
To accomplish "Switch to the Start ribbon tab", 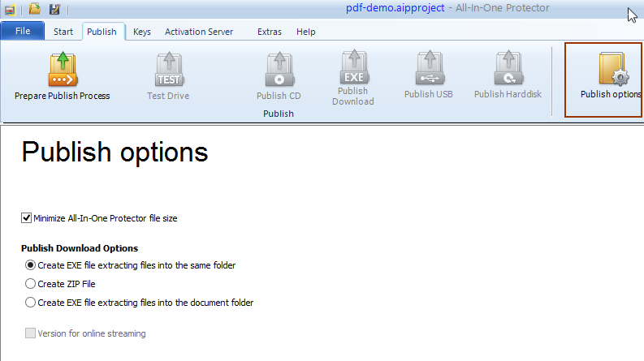I will click(63, 32).
